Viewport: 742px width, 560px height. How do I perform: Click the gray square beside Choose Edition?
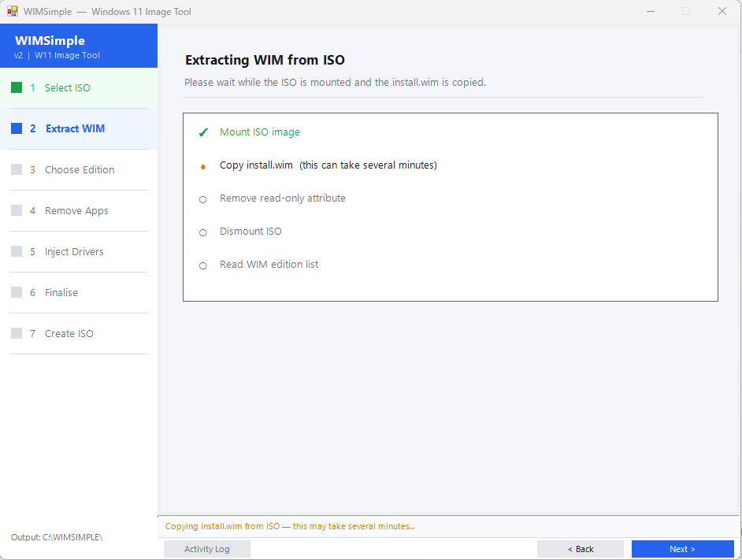(x=17, y=169)
